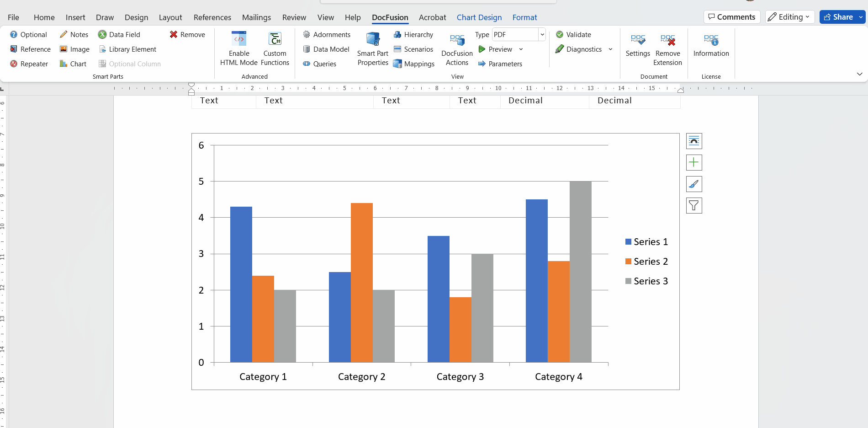The width and height of the screenshot is (868, 428).
Task: Run Diagnostics
Action: [x=579, y=49]
